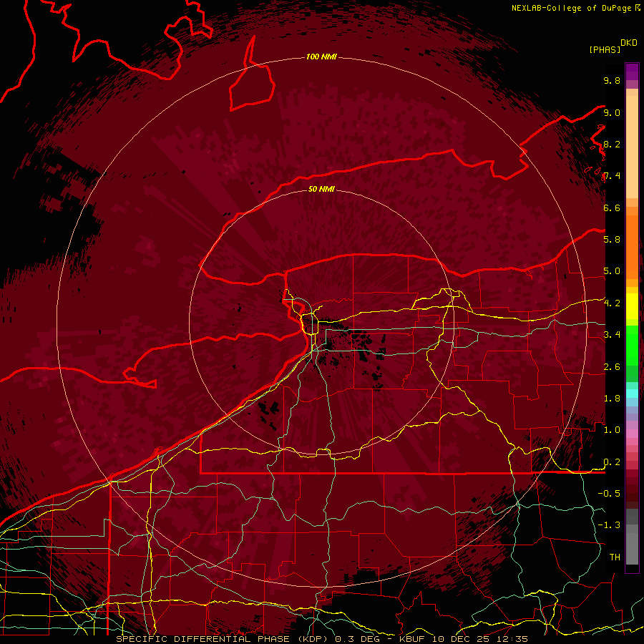Click the 7.4 scale value
The image size is (644, 644).
[612, 176]
